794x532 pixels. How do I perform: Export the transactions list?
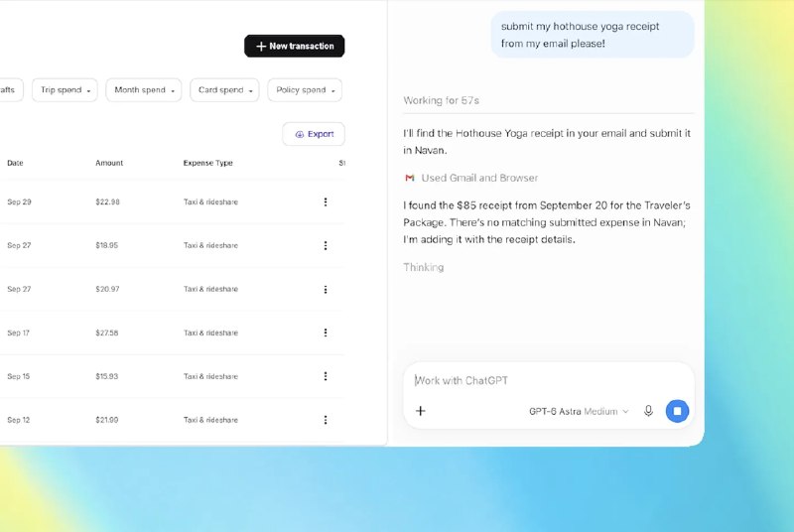[314, 134]
